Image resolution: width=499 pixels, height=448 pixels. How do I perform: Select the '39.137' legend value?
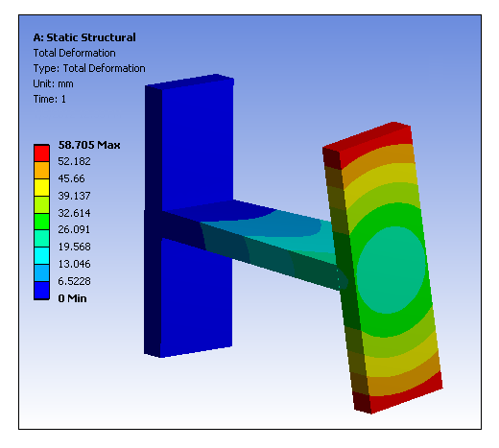click(x=74, y=196)
